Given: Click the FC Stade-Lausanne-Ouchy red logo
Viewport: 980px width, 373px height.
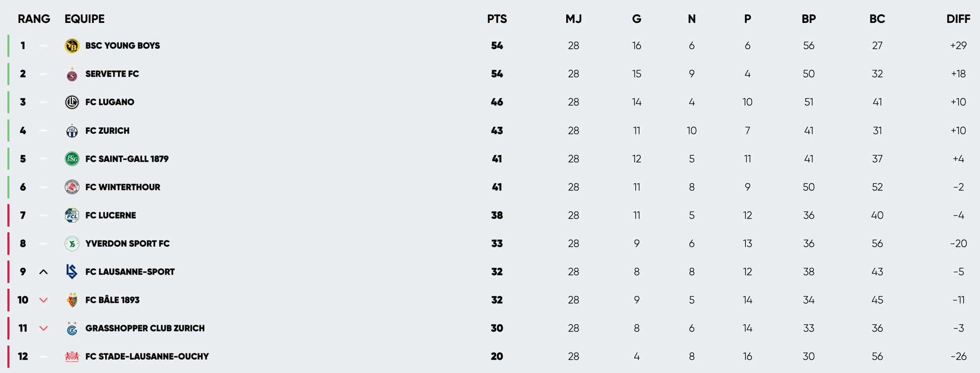Looking at the screenshot, I should click(72, 356).
